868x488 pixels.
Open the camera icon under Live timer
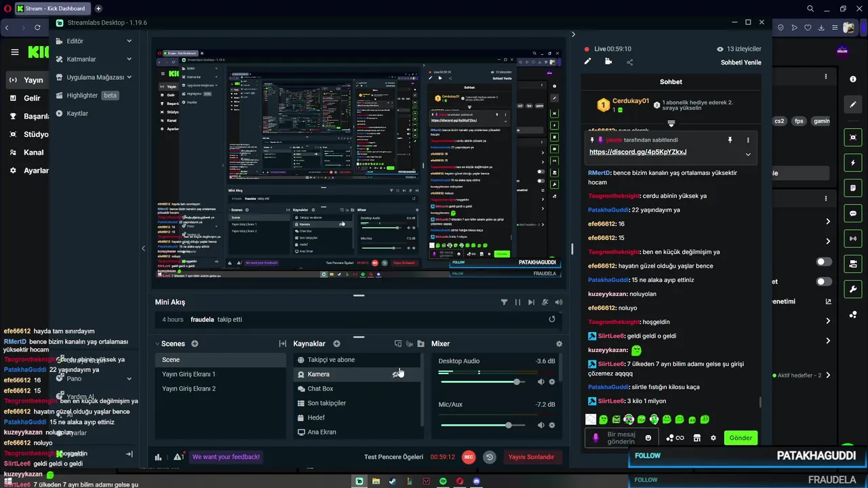pos(608,62)
